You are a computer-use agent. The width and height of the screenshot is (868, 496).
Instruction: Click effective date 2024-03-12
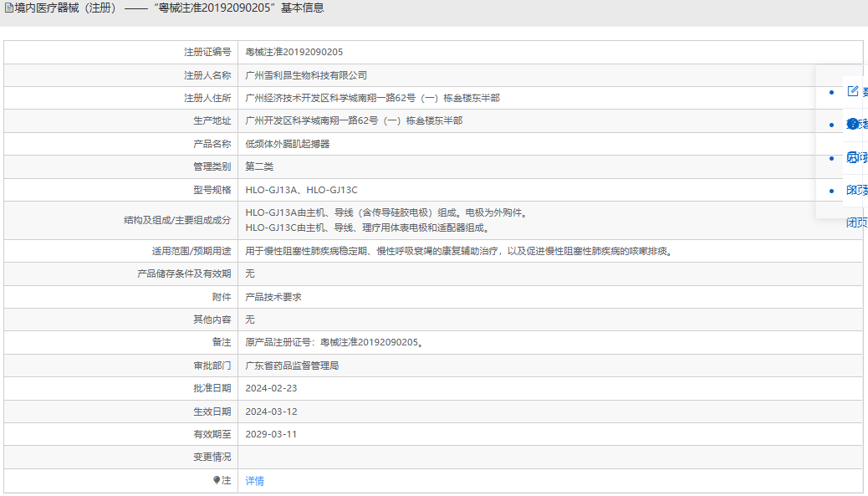point(271,412)
